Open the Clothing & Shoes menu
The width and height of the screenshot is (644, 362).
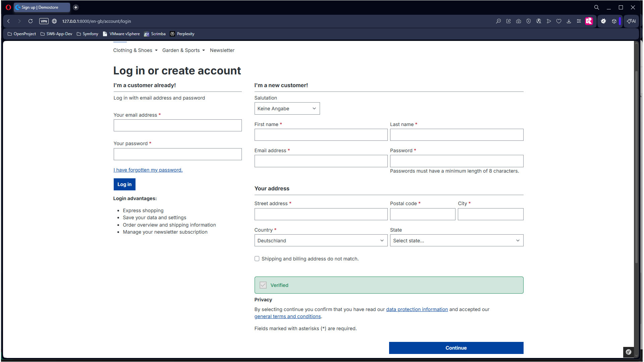(135, 50)
